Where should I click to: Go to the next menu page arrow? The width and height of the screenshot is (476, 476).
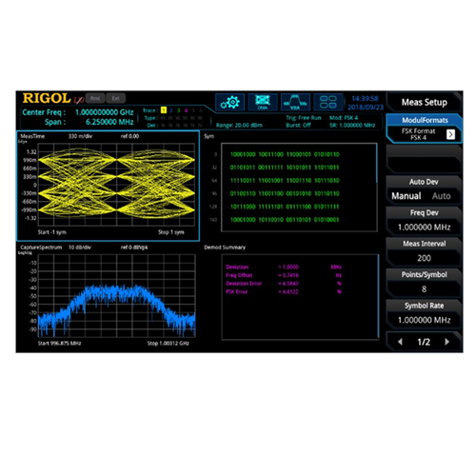(446, 342)
